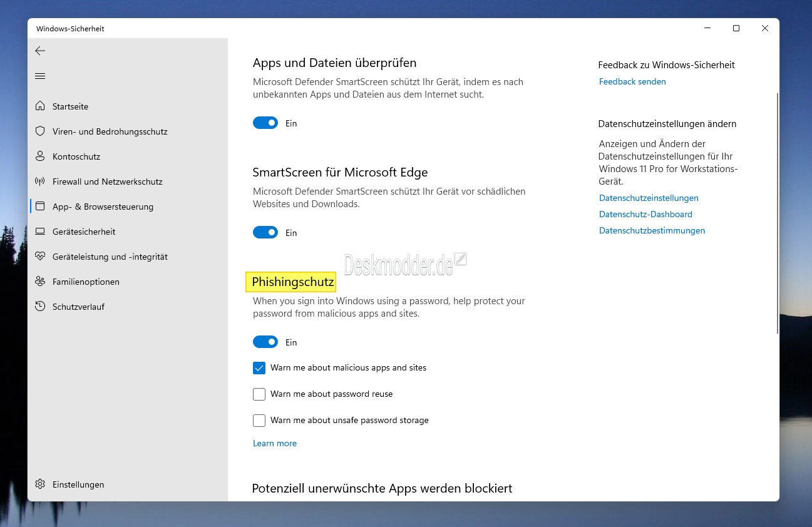The height and width of the screenshot is (527, 812).
Task: Click the 'SmartScreen für Microsoft Edge' heading
Action: point(340,172)
